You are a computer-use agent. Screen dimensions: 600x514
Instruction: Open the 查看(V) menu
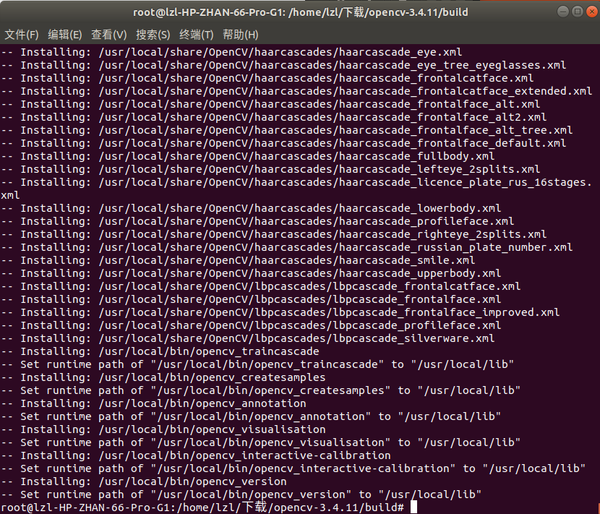tap(109, 35)
